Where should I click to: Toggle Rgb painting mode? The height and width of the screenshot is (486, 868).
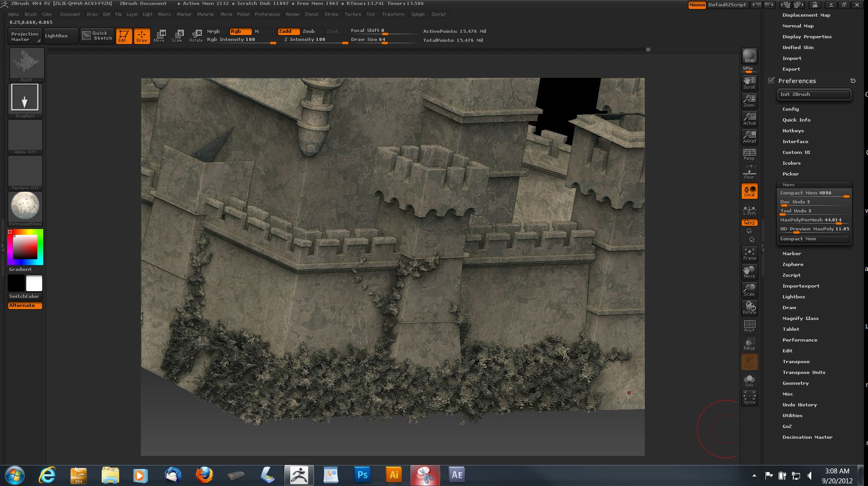coord(240,31)
